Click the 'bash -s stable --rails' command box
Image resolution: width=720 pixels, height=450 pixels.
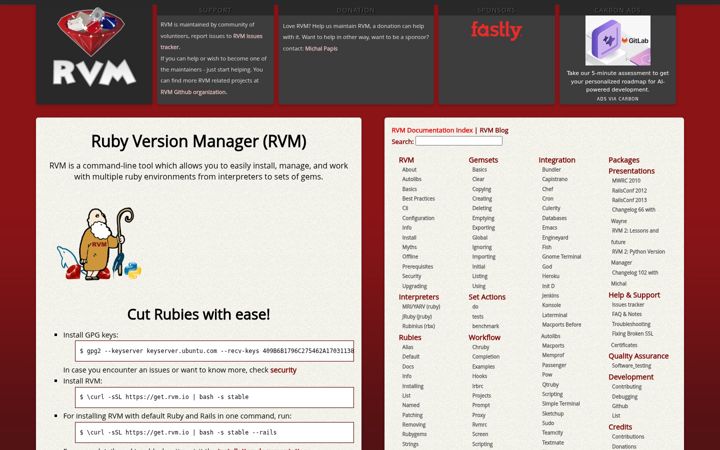point(214,432)
